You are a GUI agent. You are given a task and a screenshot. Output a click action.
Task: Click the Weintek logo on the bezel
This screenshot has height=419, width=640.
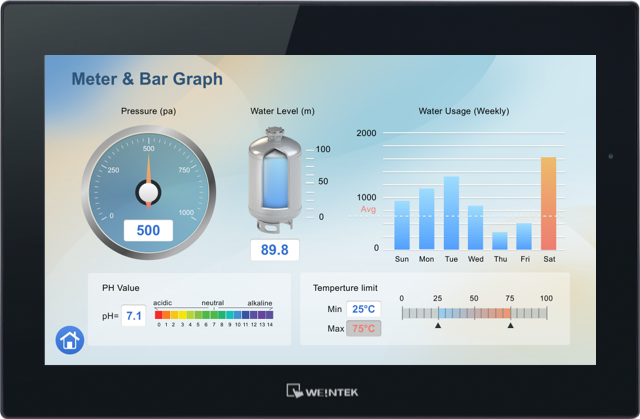coord(320,391)
